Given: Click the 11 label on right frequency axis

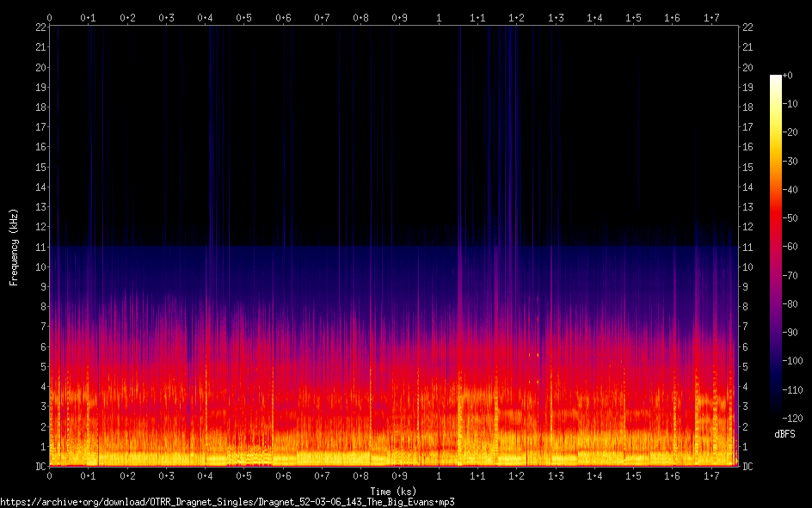Looking at the screenshot, I should coord(747,248).
